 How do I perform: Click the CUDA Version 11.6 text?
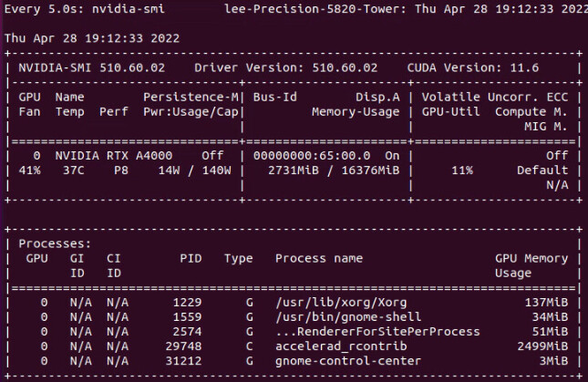[x=473, y=67]
